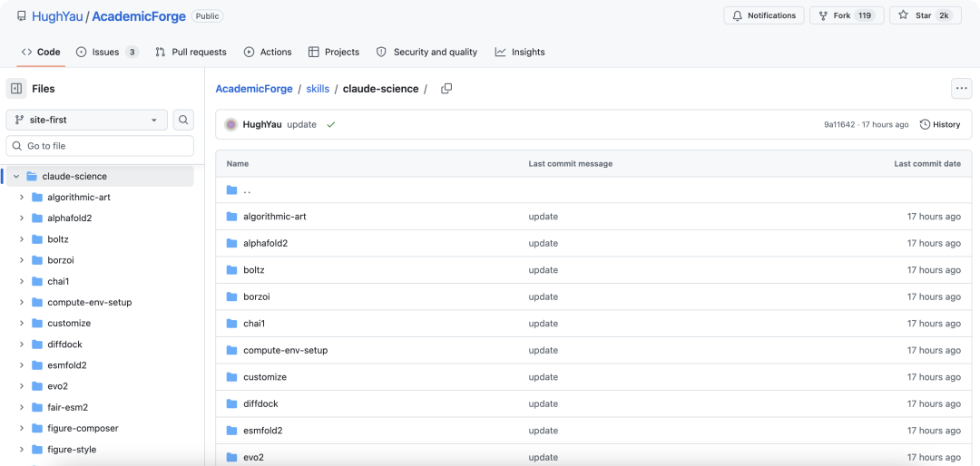The image size is (980, 466).
Task: Open the Projects tab
Action: [334, 52]
